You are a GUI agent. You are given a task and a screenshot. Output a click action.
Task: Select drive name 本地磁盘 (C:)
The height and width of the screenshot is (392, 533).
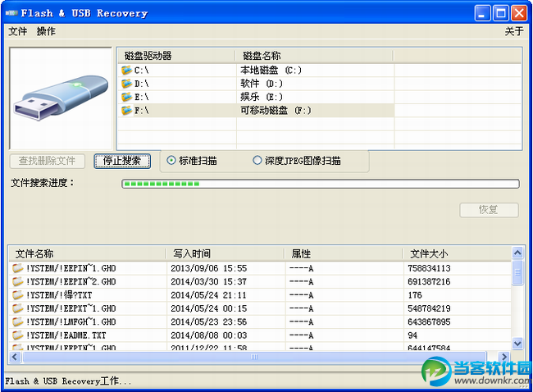coord(271,71)
